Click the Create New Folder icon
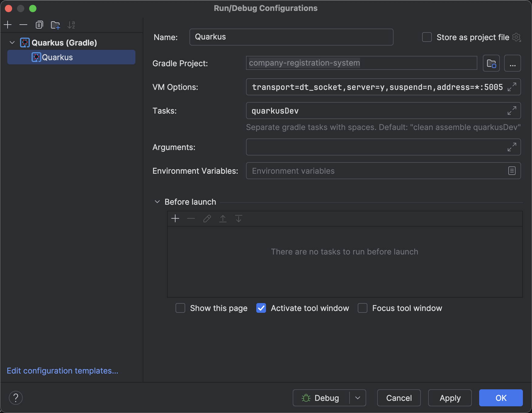 (55, 25)
